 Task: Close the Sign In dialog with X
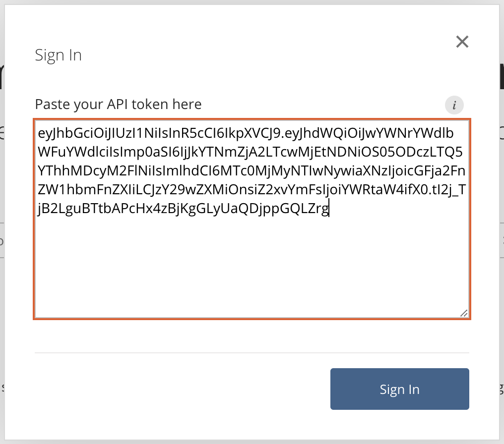point(462,42)
